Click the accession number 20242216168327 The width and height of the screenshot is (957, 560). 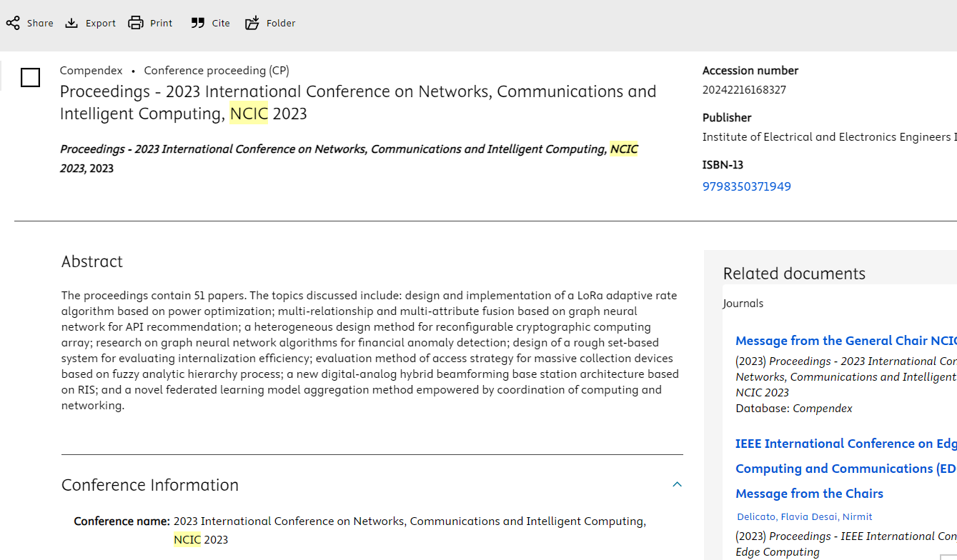coord(744,90)
